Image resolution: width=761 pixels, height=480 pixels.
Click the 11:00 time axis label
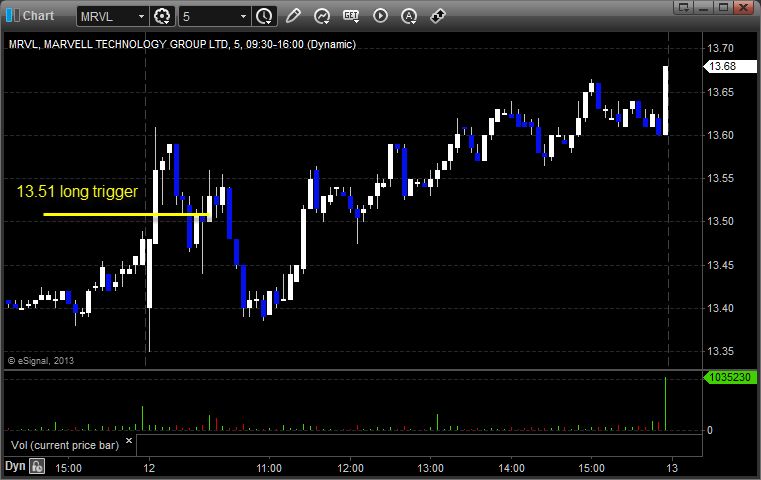click(269, 468)
